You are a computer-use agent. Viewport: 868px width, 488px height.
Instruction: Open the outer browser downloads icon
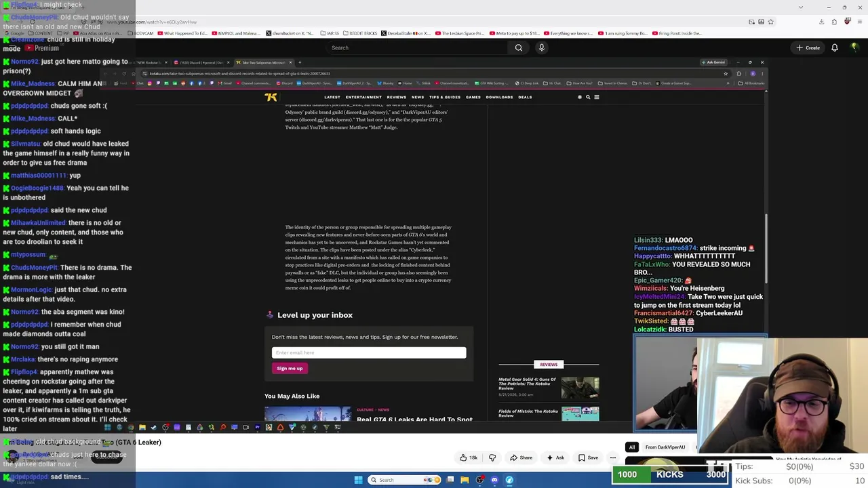point(821,22)
